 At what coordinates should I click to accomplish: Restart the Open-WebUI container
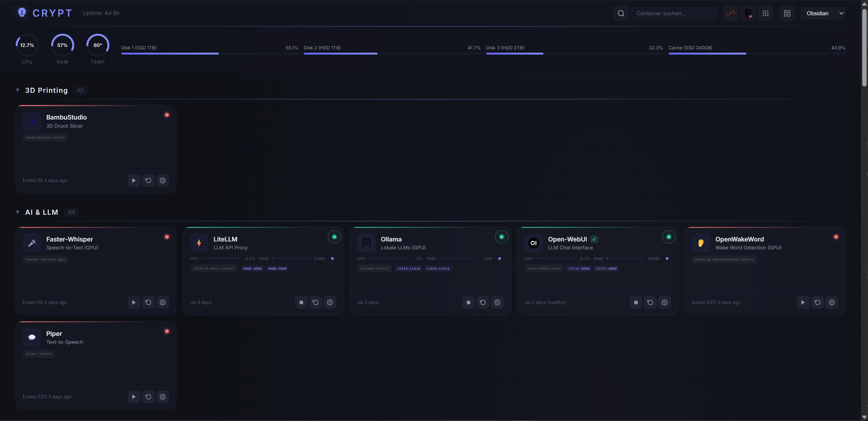tap(650, 302)
